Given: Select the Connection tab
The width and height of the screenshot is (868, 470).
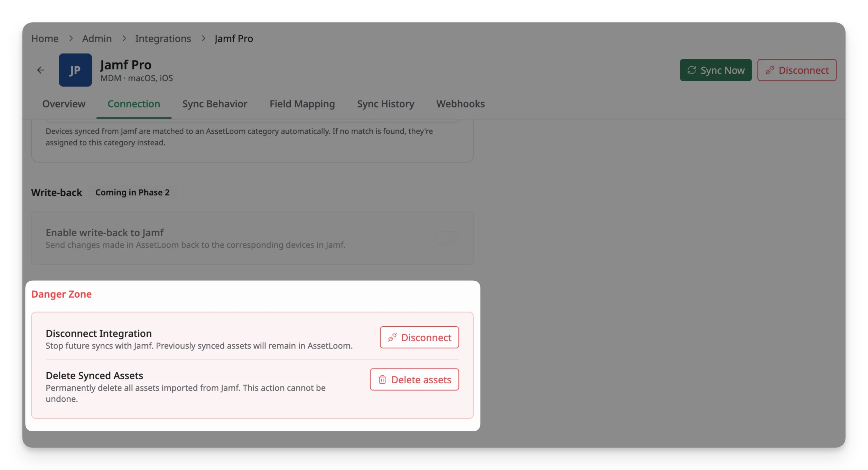Looking at the screenshot, I should pos(134,104).
